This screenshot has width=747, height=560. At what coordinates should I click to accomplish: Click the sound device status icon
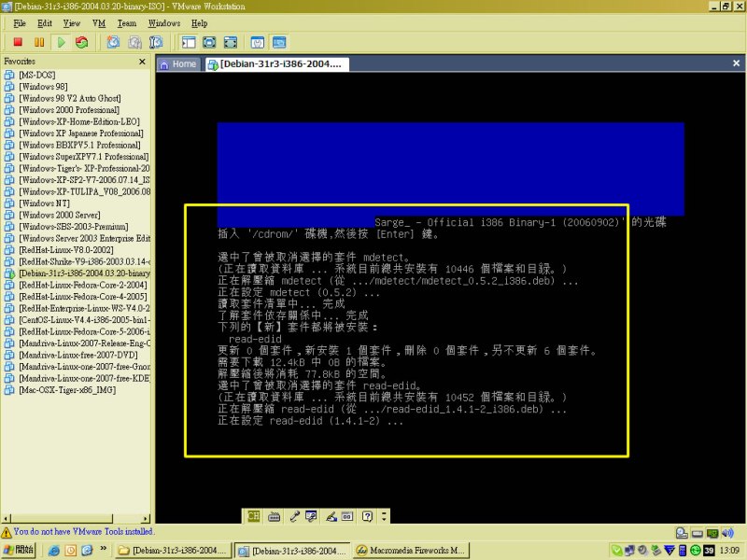[727, 533]
